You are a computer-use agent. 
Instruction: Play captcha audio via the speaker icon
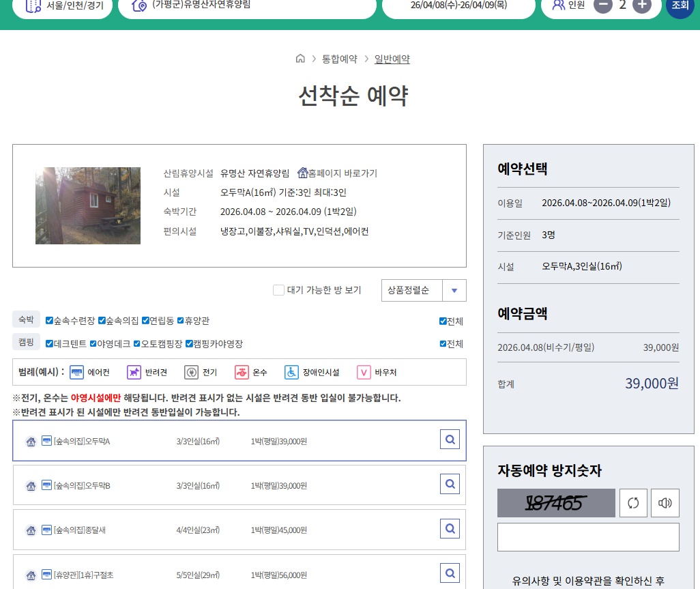[665, 502]
